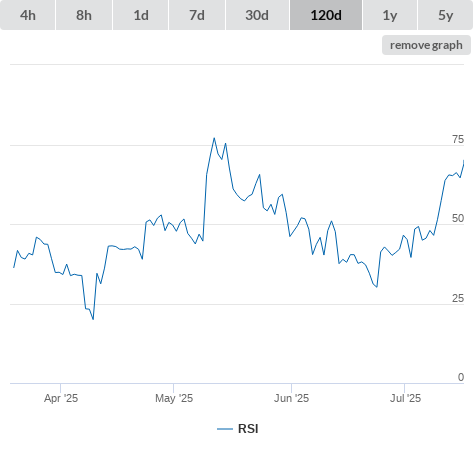
Task: Click the 25 level axis label
Action: (x=458, y=298)
